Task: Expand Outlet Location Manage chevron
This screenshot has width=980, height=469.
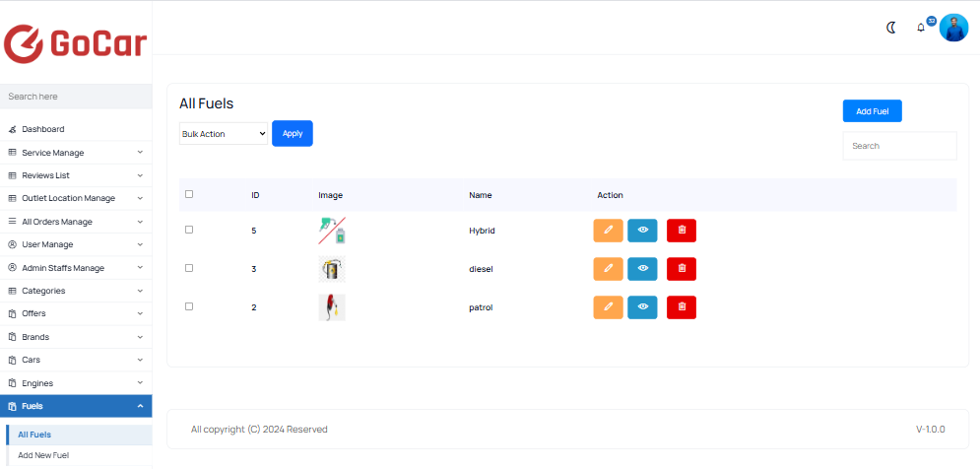Action: tap(140, 198)
